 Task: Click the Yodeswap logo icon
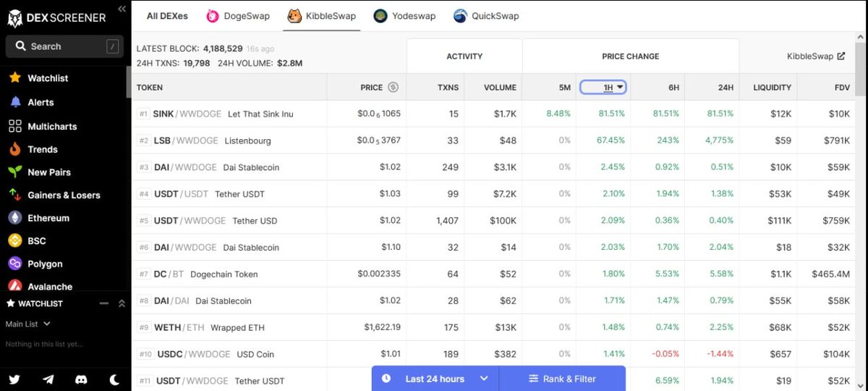380,16
